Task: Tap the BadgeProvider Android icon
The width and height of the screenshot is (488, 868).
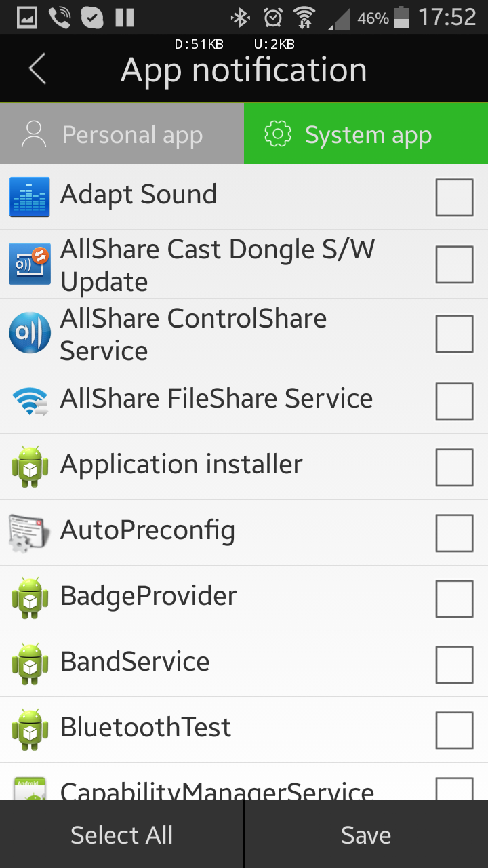Action: pos(30,598)
